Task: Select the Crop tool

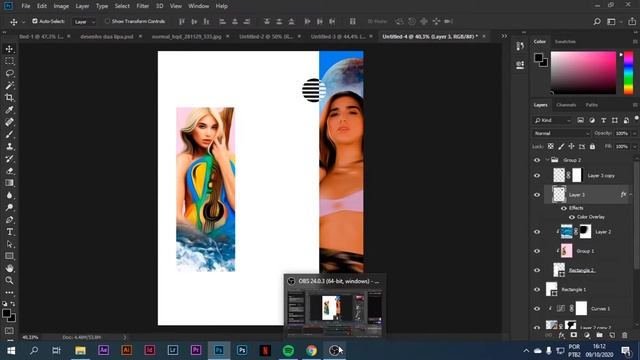Action: pos(9,98)
